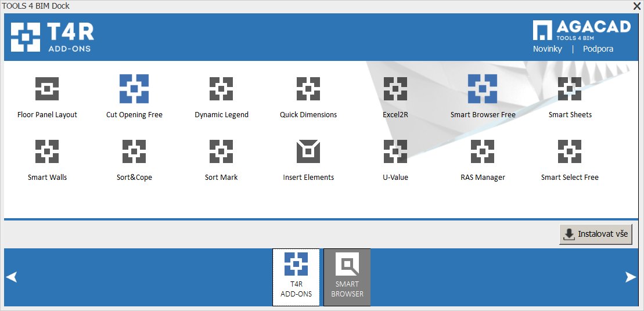Open the Floor Panel Layout add-on icon
The width and height of the screenshot is (644, 311).
(x=47, y=89)
